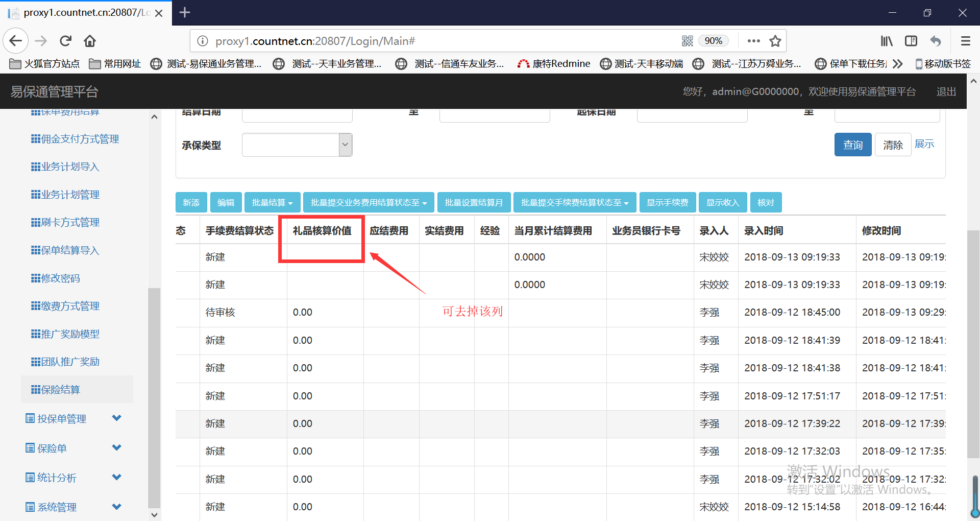Image resolution: width=980 pixels, height=521 pixels.
Task: Open the QR code icon in address bar
Action: (x=688, y=41)
